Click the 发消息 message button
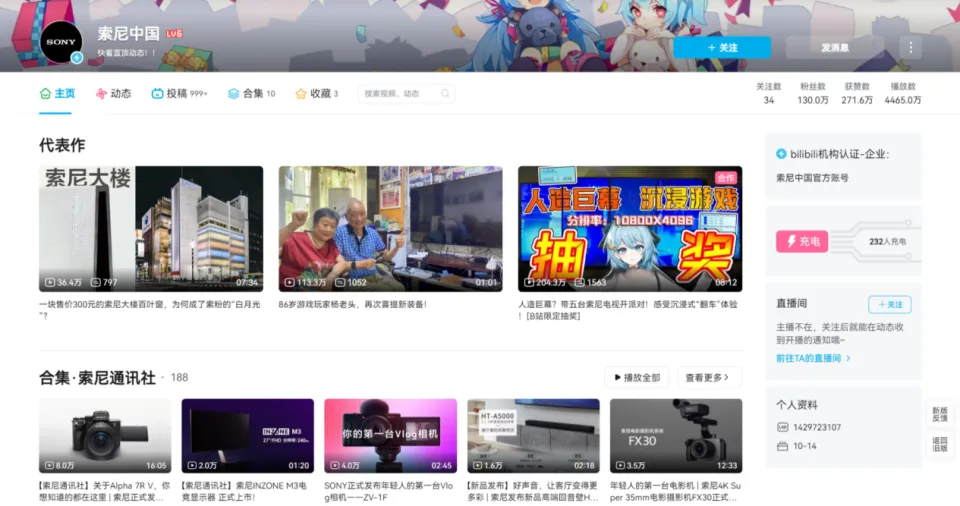This screenshot has height=506, width=960. click(x=835, y=48)
